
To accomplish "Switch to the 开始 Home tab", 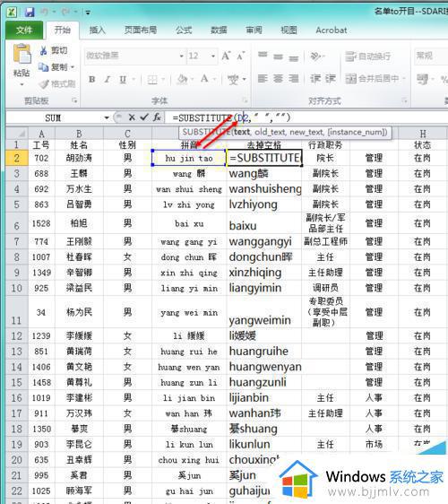I will pyautogui.click(x=63, y=30).
